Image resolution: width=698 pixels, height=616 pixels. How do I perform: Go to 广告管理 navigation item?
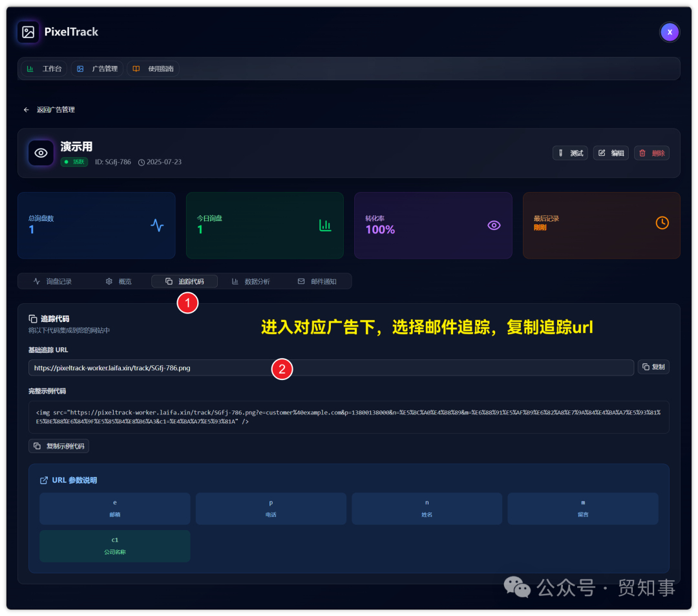(97, 69)
